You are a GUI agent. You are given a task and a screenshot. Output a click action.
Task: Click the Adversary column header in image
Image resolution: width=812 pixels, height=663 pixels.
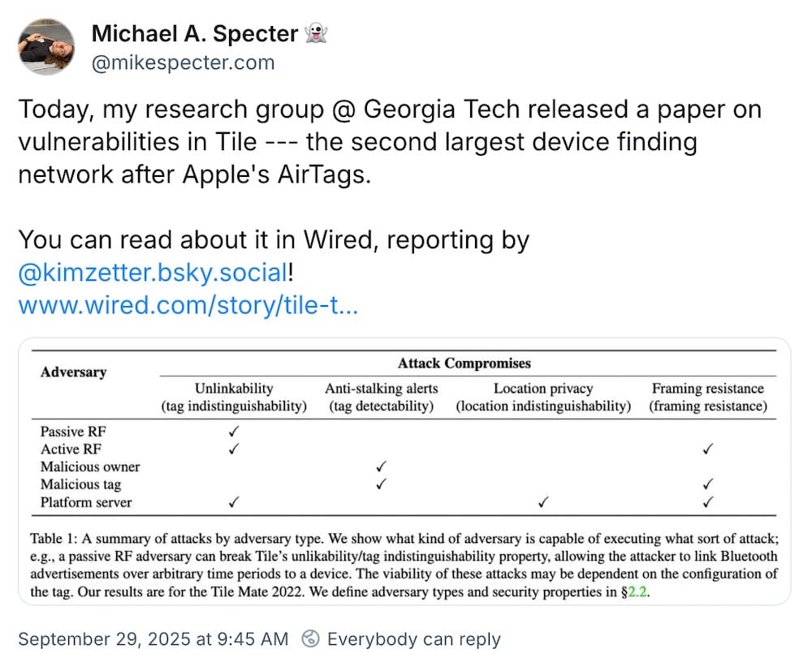point(73,372)
